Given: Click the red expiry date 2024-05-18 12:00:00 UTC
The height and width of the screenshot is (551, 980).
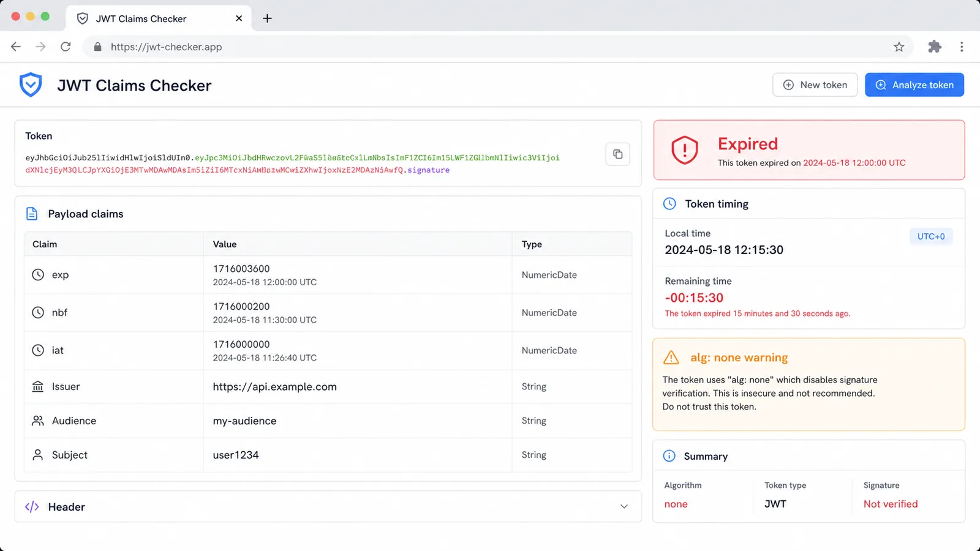Looking at the screenshot, I should tap(854, 163).
